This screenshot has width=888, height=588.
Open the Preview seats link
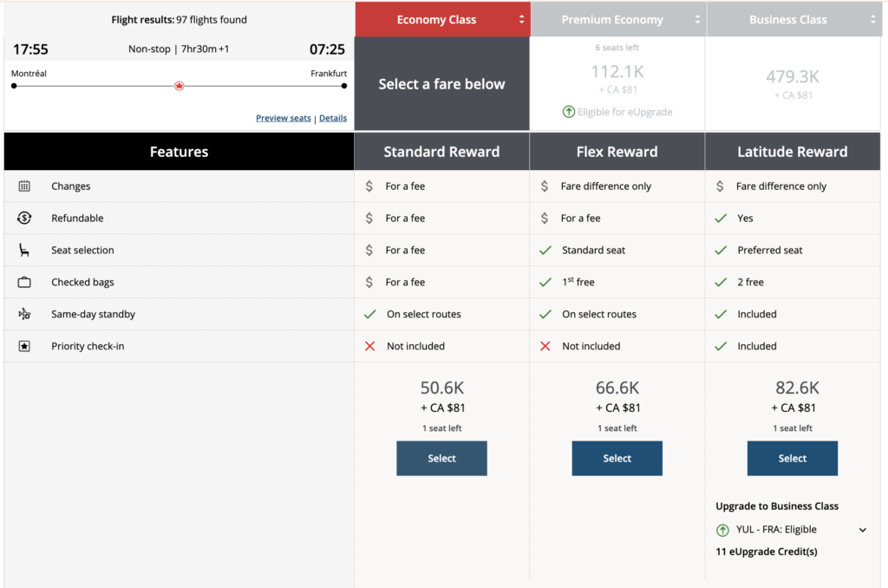coord(284,118)
